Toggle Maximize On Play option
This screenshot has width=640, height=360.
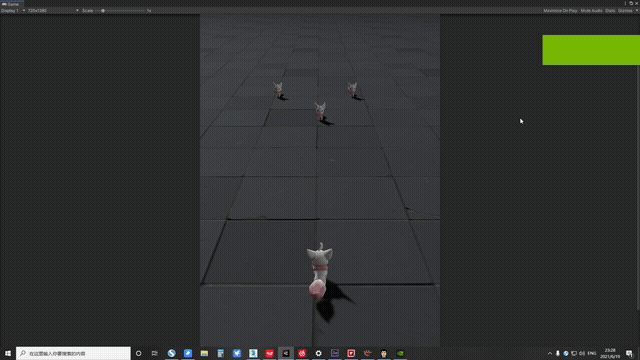560,11
